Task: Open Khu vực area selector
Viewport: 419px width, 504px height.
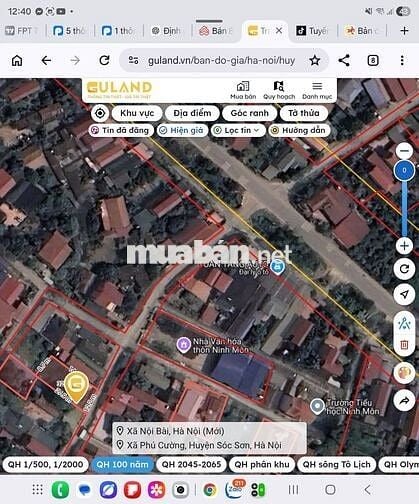Action: [137, 113]
